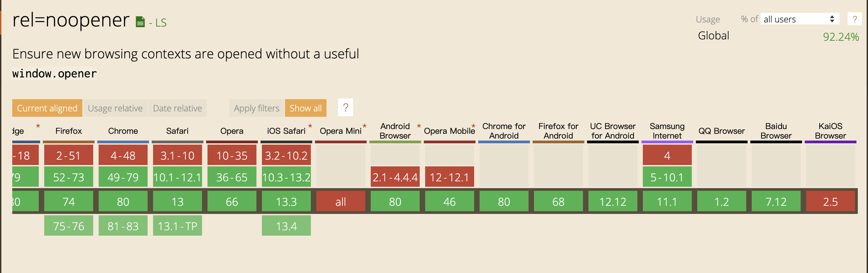The width and height of the screenshot is (868, 273).
Task: Click the Firefox 52-73 support cell
Action: tap(69, 177)
